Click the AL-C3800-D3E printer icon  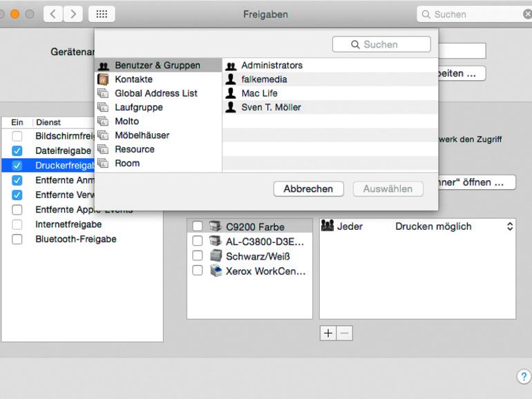coord(216,241)
